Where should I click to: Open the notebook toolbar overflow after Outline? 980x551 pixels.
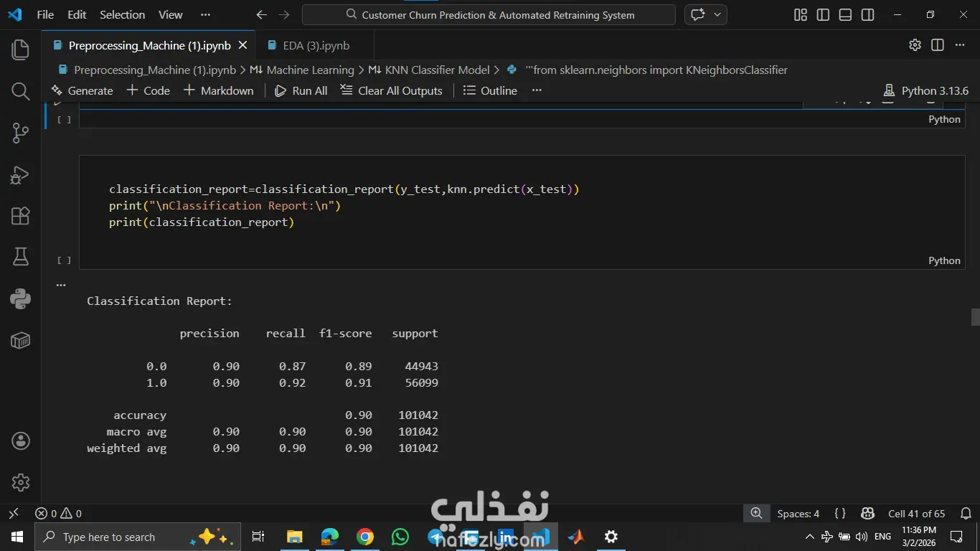click(537, 90)
